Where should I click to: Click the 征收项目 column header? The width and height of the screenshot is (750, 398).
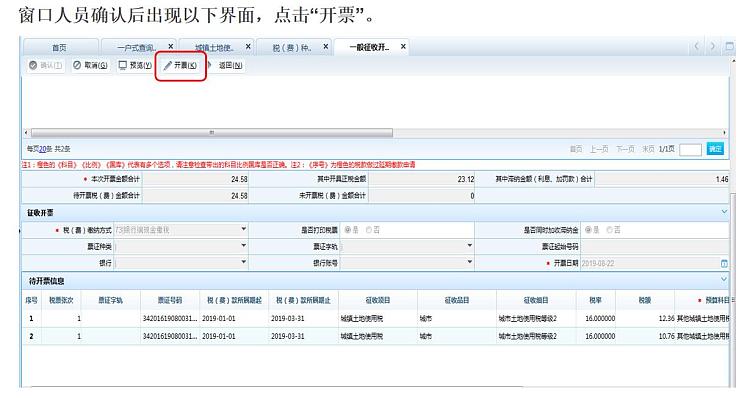tap(378, 300)
